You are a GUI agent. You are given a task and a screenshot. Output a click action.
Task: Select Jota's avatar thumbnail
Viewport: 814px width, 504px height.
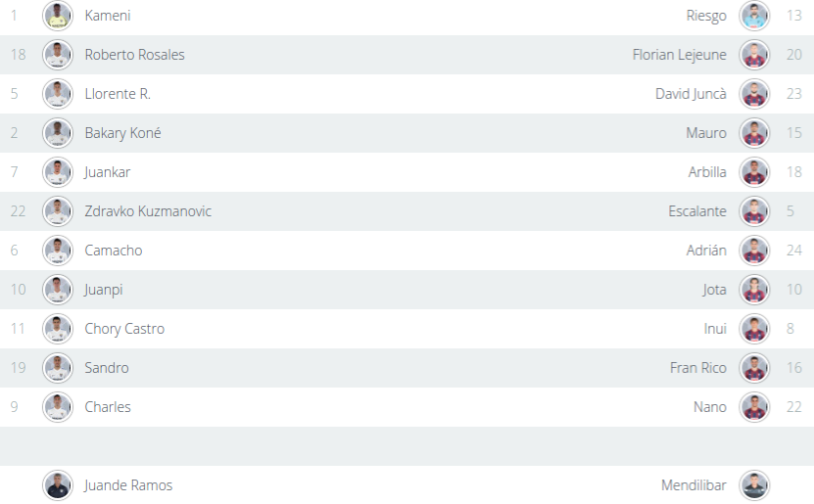[754, 290]
